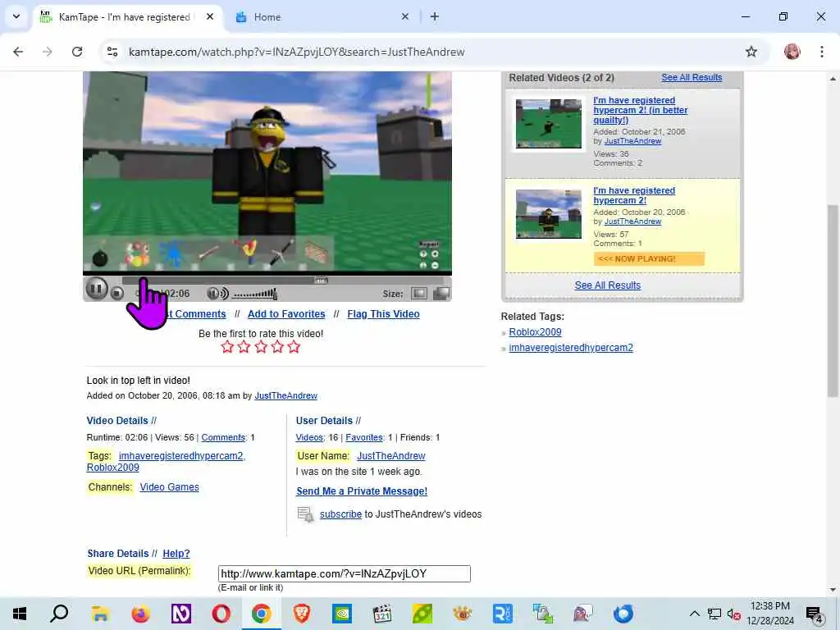Open File Explorer from the taskbar
Viewport: 840px width, 630px height.
100,614
